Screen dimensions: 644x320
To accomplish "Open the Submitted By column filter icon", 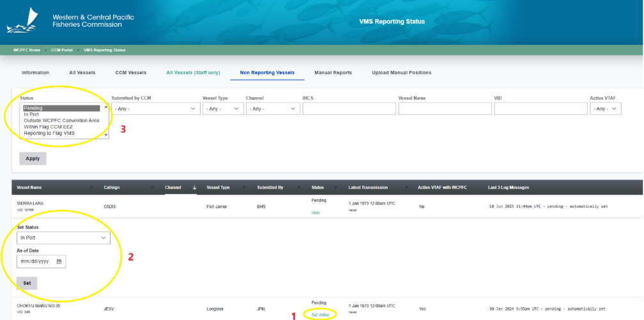I will pos(299,188).
